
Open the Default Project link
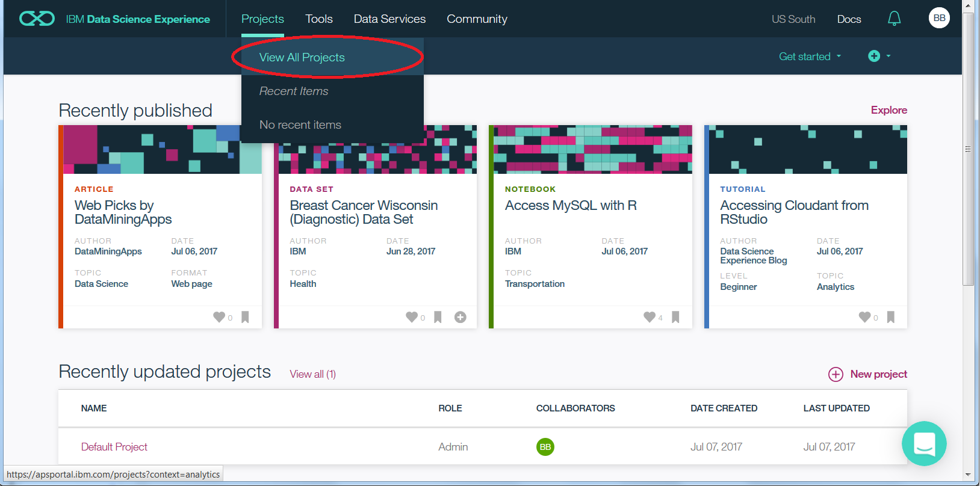click(114, 447)
